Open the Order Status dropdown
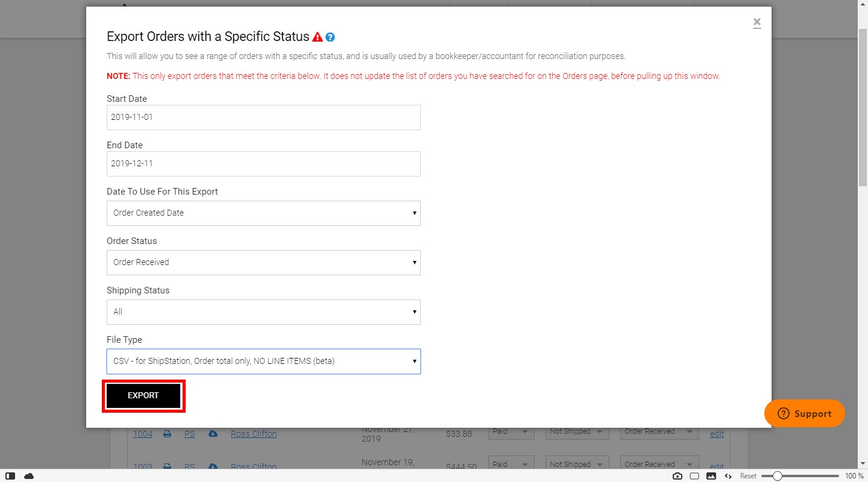The width and height of the screenshot is (868, 482). (263, 263)
